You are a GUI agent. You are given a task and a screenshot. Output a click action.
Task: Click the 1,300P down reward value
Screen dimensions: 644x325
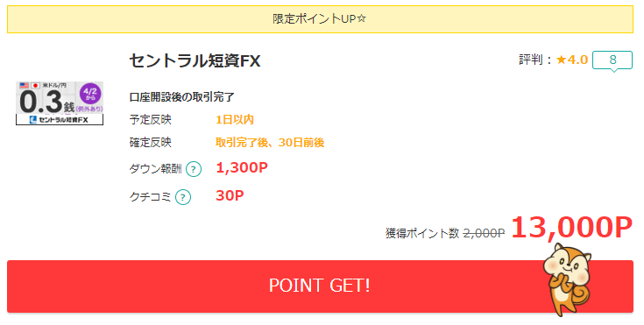tap(242, 167)
